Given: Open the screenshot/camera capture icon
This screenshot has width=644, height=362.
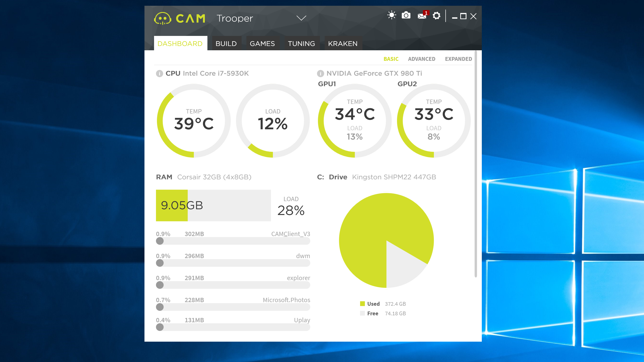Looking at the screenshot, I should click(x=406, y=16).
